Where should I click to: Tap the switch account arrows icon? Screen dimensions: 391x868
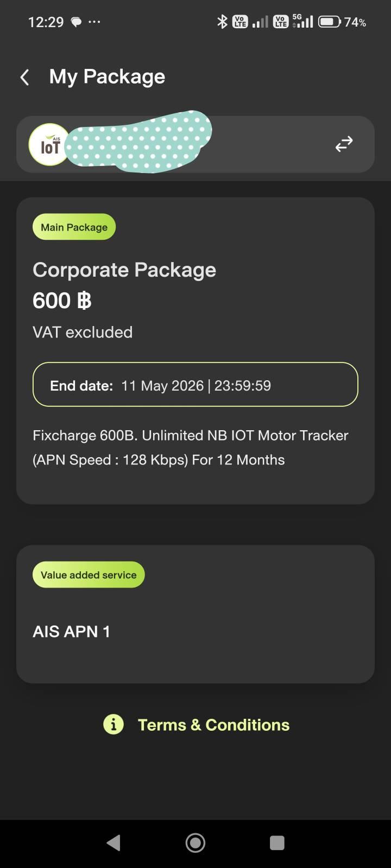(344, 144)
